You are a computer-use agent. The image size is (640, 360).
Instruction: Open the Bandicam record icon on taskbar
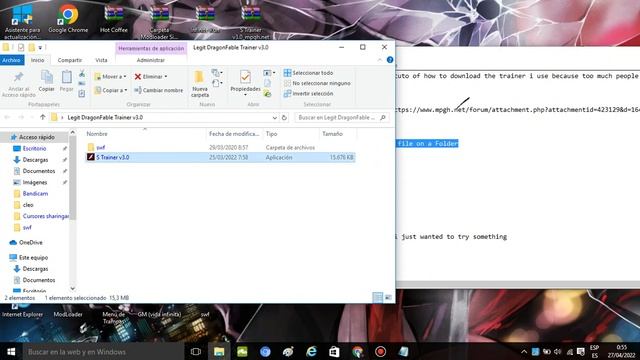[380, 351]
